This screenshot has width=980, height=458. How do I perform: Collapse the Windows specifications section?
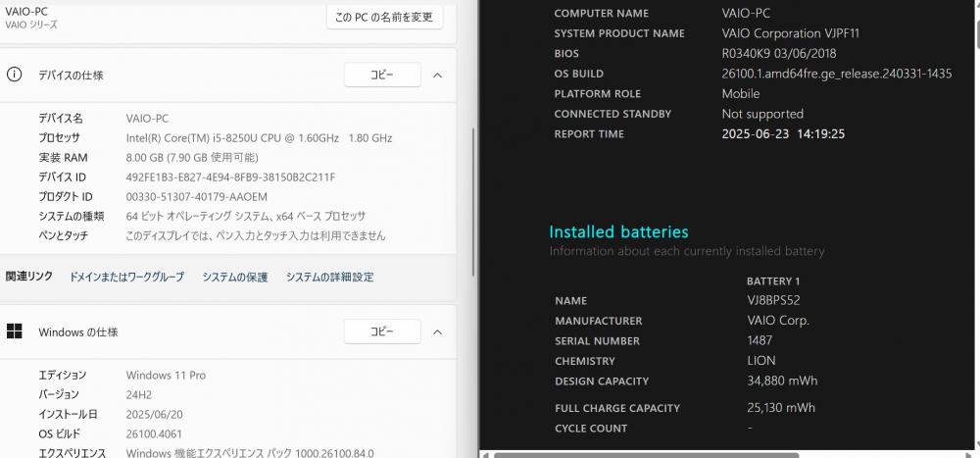pyautogui.click(x=437, y=331)
